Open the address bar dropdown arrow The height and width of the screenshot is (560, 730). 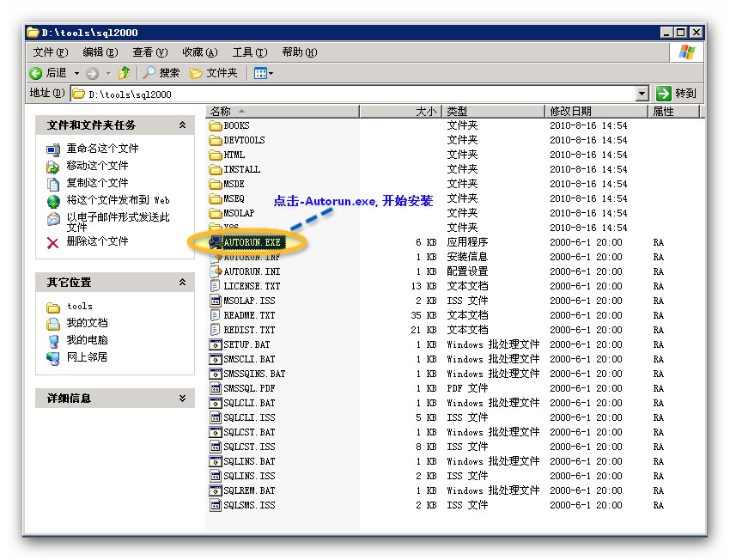642,94
